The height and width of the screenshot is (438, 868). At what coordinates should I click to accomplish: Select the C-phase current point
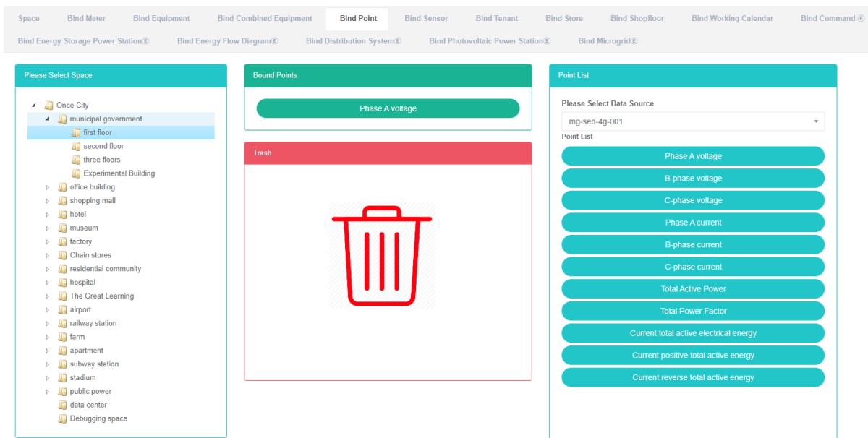point(692,267)
